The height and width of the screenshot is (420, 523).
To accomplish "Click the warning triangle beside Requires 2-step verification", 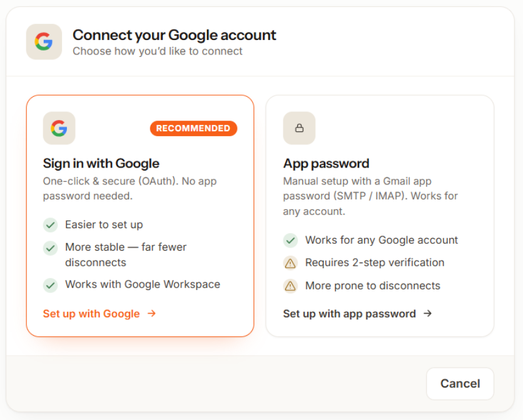I will [290, 263].
